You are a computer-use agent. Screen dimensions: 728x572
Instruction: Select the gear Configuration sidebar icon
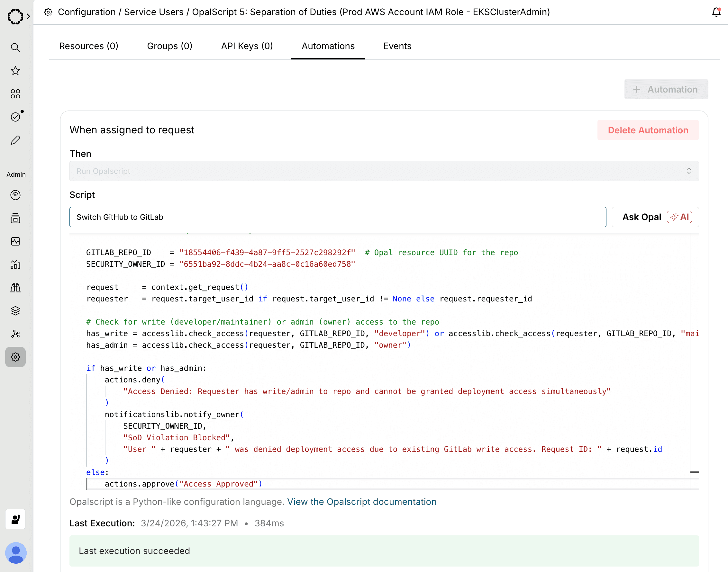tap(15, 357)
